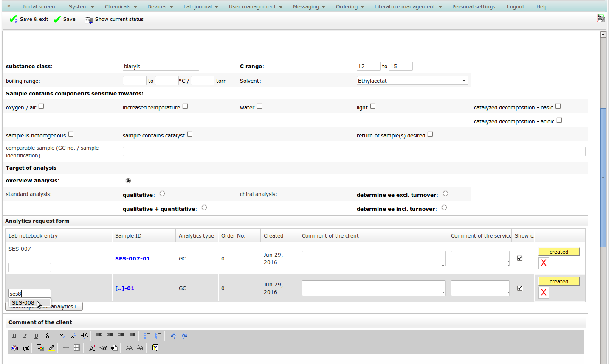Screen dimensions: 609x364
Task: Click the subscript formatting icon
Action: coord(62,336)
